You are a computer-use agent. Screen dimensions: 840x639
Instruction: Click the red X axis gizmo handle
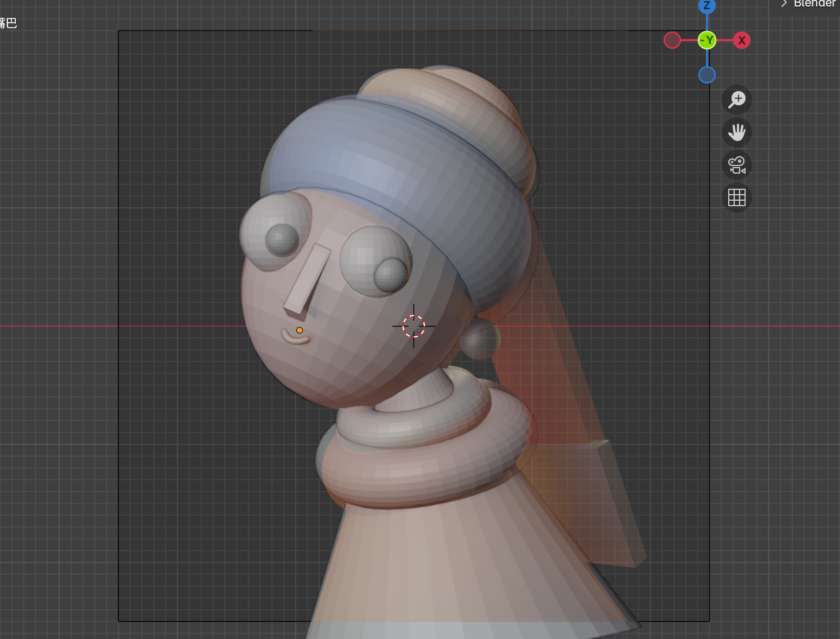[741, 41]
